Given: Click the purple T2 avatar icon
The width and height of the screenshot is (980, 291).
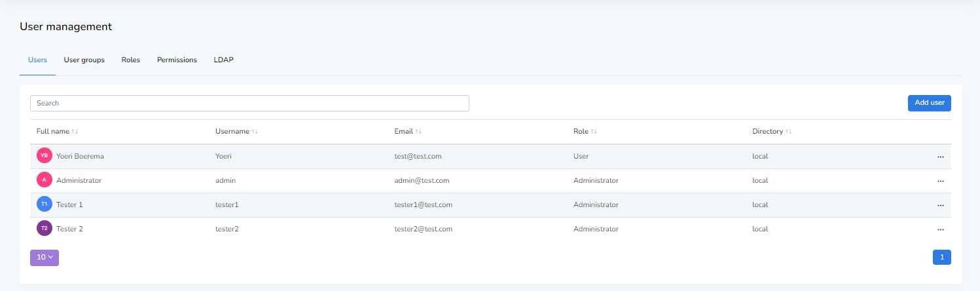Looking at the screenshot, I should coord(45,229).
